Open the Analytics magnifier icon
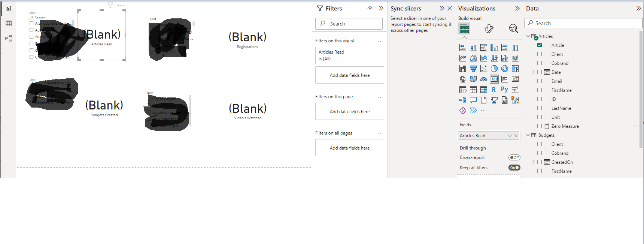This screenshot has height=244, width=644. tap(513, 28)
